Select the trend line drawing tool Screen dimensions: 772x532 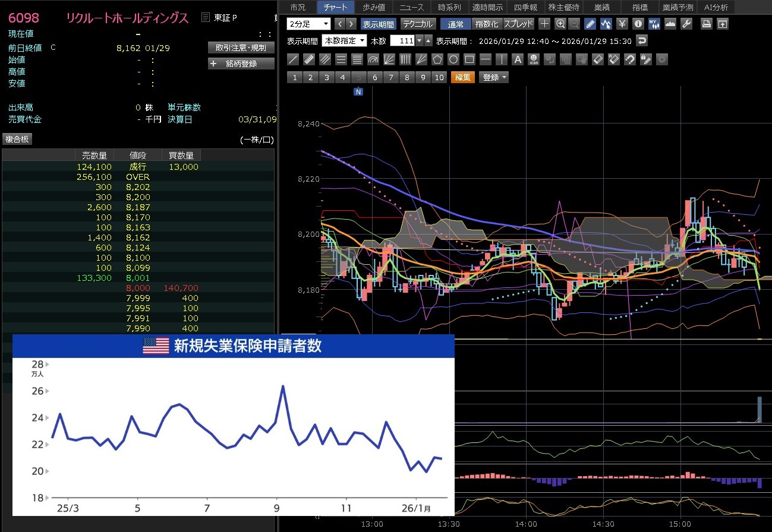tap(292, 59)
